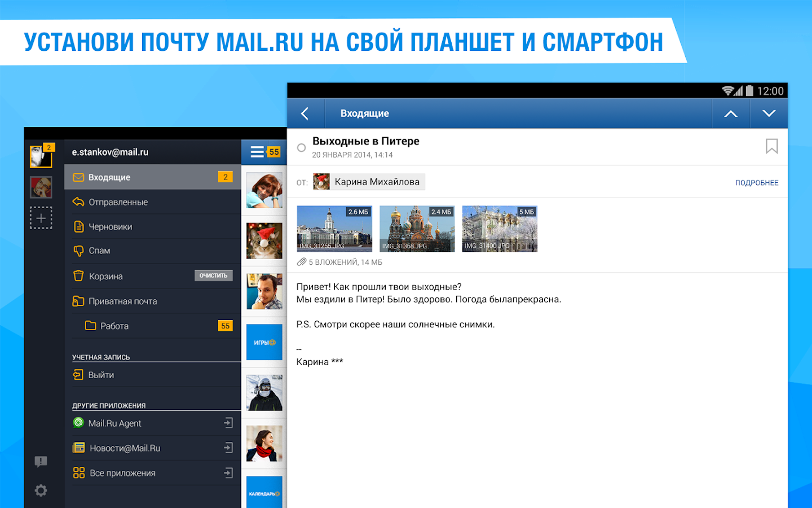Open message from snowboarder in goggles avatar
Image resolution: width=812 pixels, height=508 pixels.
click(x=264, y=393)
